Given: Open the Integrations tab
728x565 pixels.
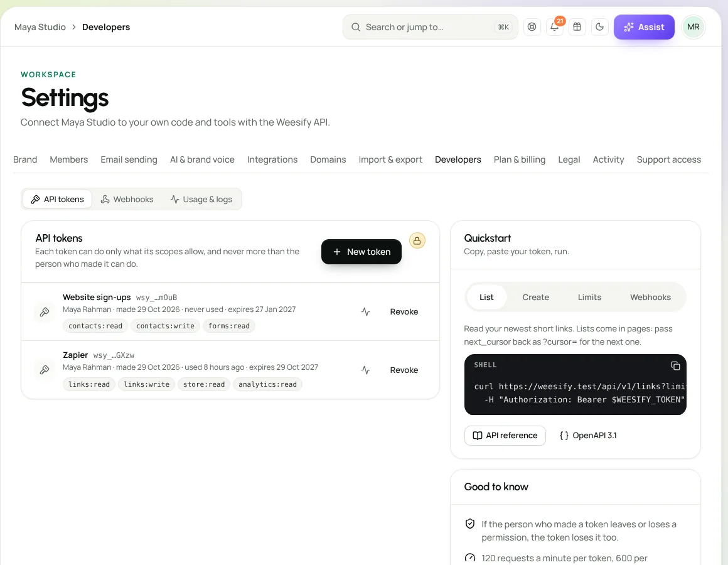Looking at the screenshot, I should [272, 159].
